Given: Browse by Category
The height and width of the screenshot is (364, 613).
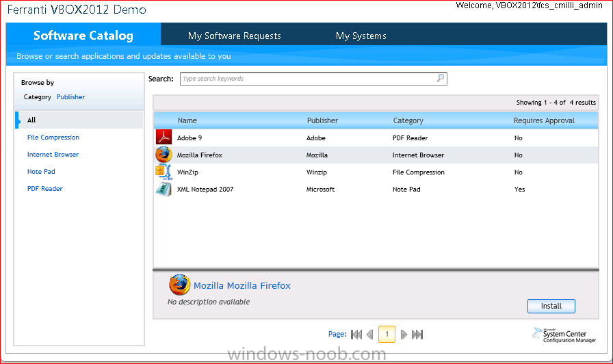Looking at the screenshot, I should click(x=38, y=97).
